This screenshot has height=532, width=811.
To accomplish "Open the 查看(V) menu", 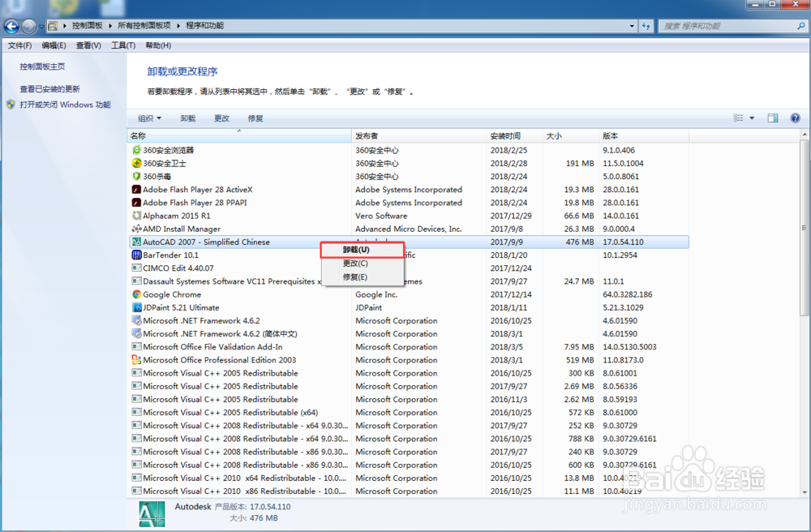I will pos(88,45).
